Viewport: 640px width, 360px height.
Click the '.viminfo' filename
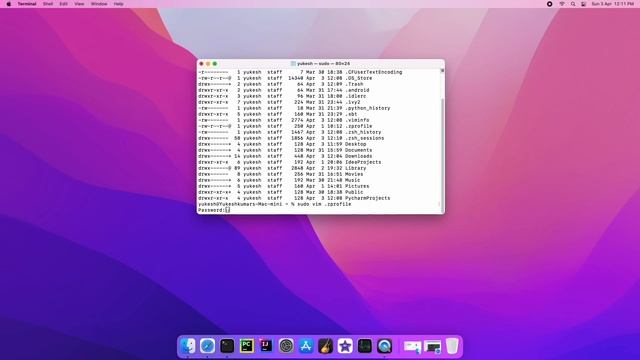[x=357, y=120]
